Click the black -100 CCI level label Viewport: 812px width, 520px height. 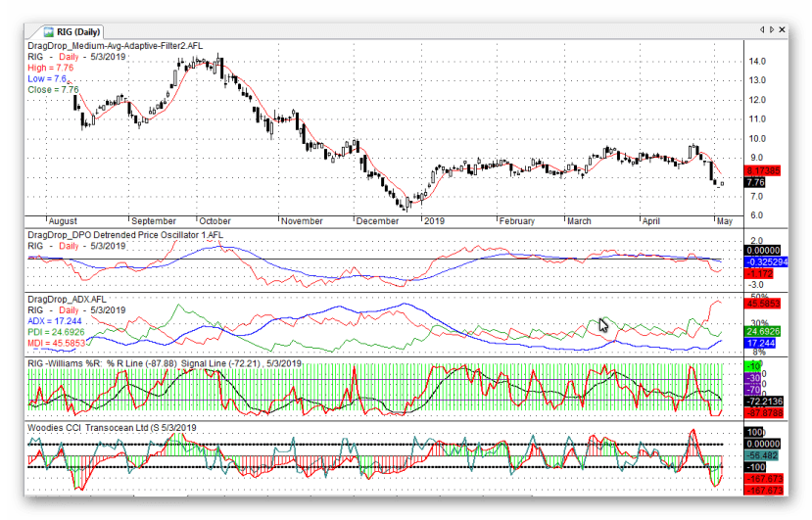point(755,467)
